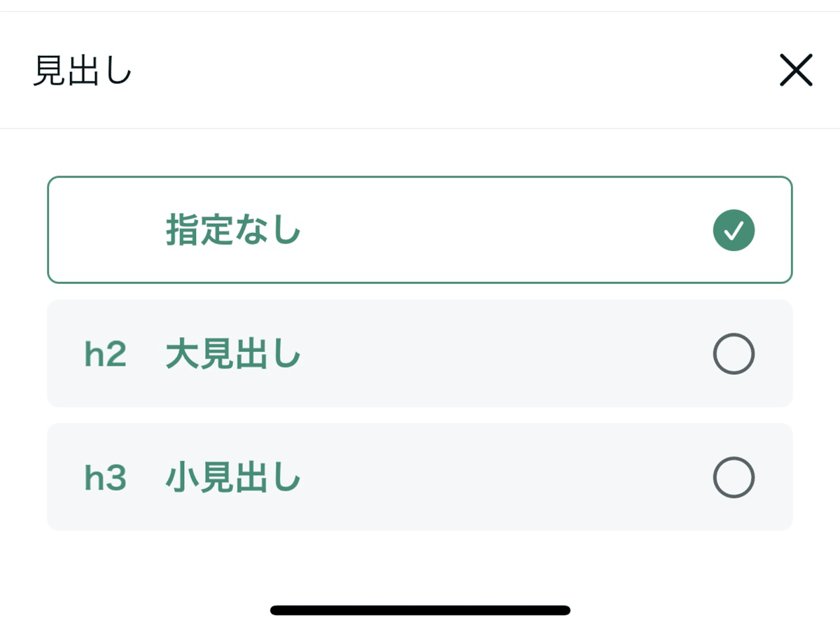The width and height of the screenshot is (840, 631).
Task: Select the empty radio circle for 大見出し
Action: (x=734, y=354)
